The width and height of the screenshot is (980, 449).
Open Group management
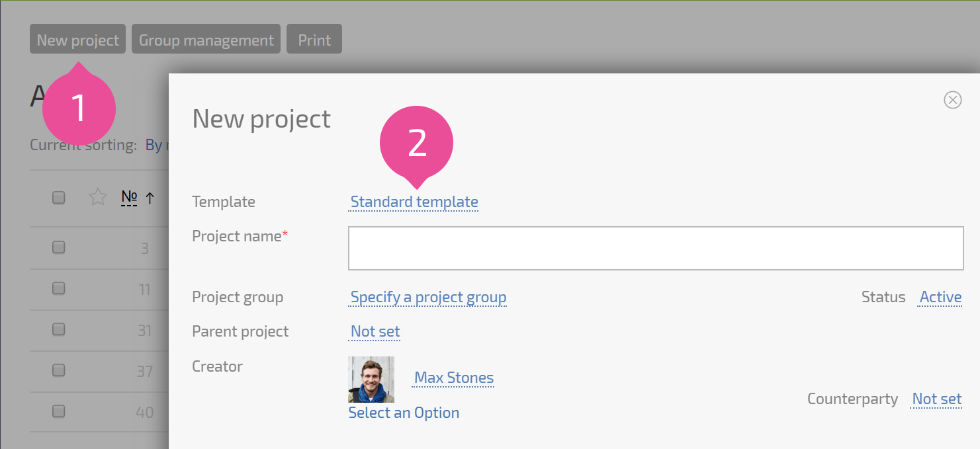pos(206,39)
